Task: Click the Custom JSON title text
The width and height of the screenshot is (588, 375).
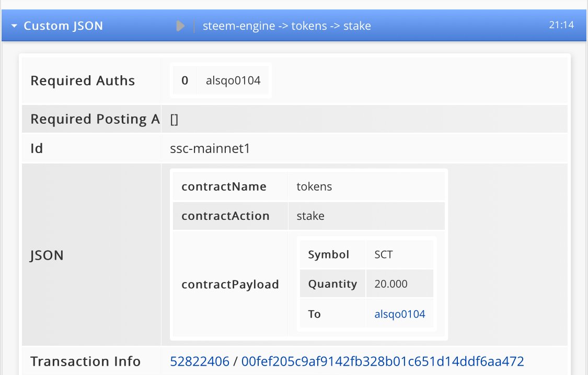Action: (63, 26)
